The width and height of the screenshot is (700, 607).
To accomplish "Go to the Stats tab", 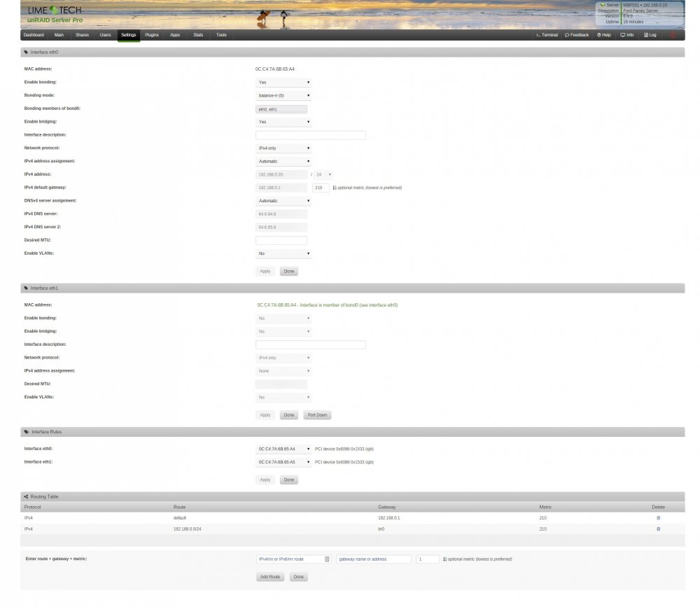I will (198, 35).
